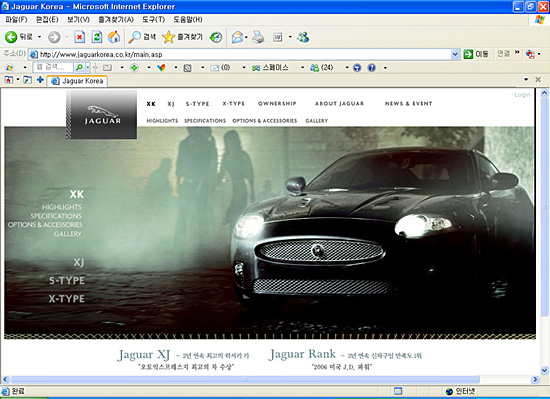Click the search magnifier in MSN toolbar

click(x=79, y=67)
